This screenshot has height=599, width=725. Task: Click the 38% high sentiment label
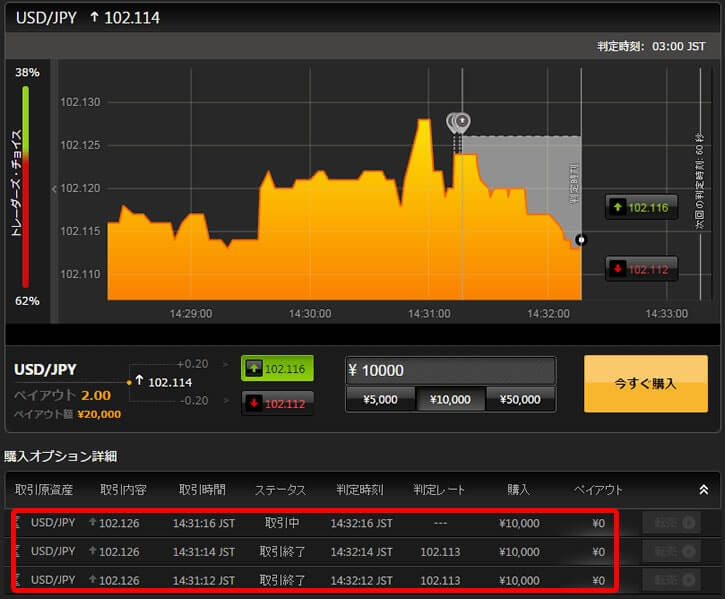point(27,73)
